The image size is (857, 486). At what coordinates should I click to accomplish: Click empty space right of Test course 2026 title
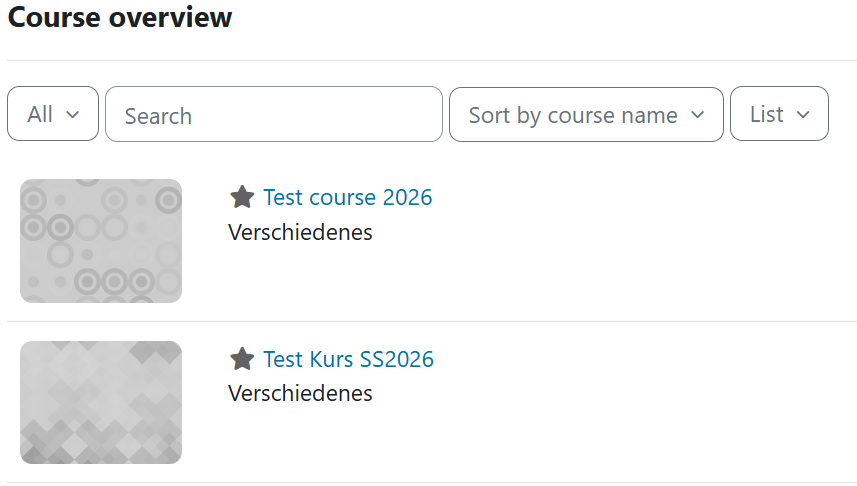point(640,197)
